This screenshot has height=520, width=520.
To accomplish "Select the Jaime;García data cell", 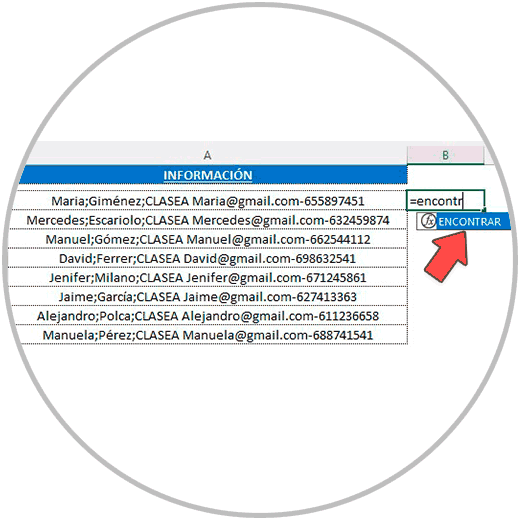I will point(207,297).
